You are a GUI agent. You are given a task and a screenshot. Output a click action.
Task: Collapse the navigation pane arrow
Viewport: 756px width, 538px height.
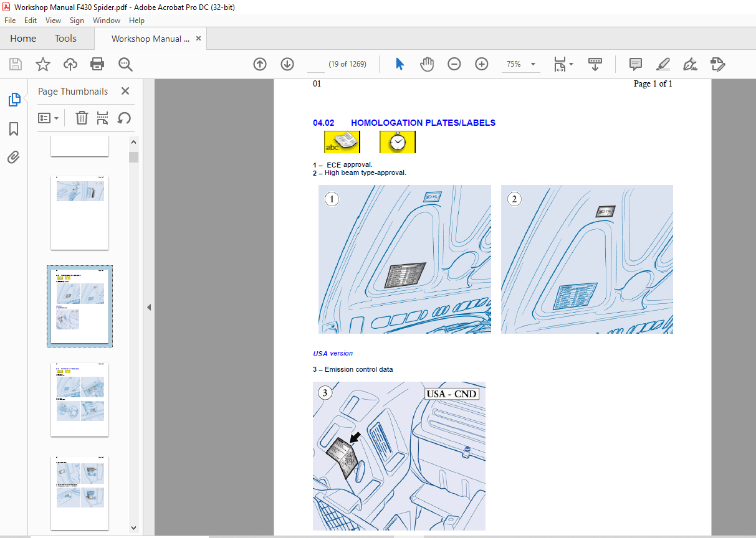coord(149,308)
